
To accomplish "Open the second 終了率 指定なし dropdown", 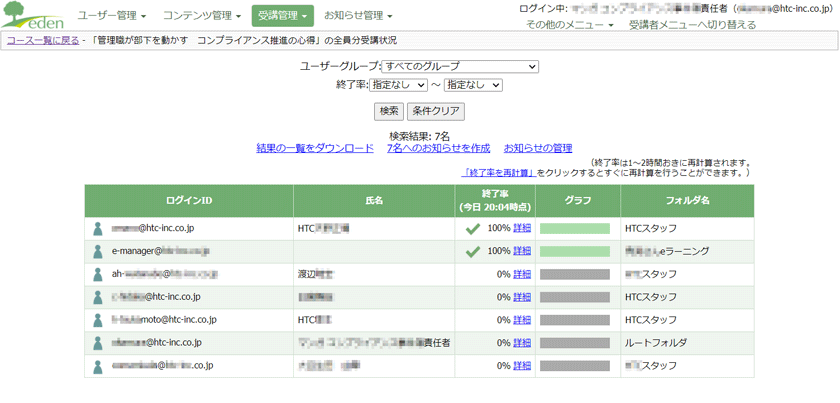I will (473, 85).
